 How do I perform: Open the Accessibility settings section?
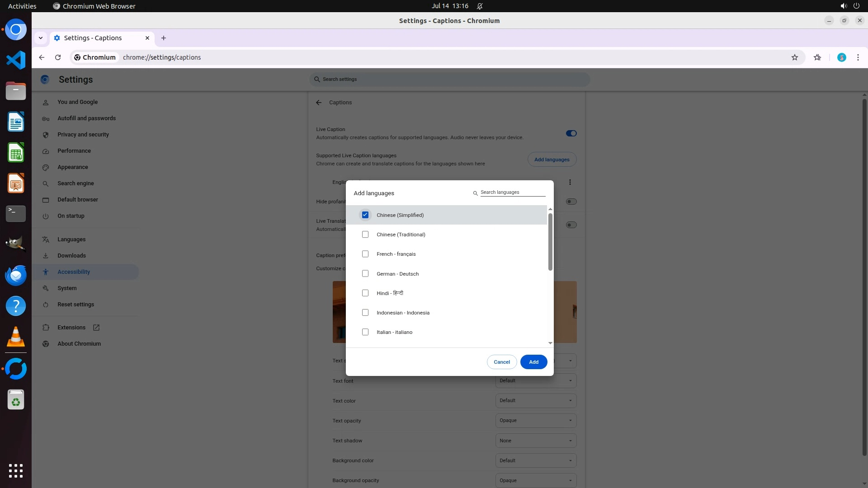(74, 272)
